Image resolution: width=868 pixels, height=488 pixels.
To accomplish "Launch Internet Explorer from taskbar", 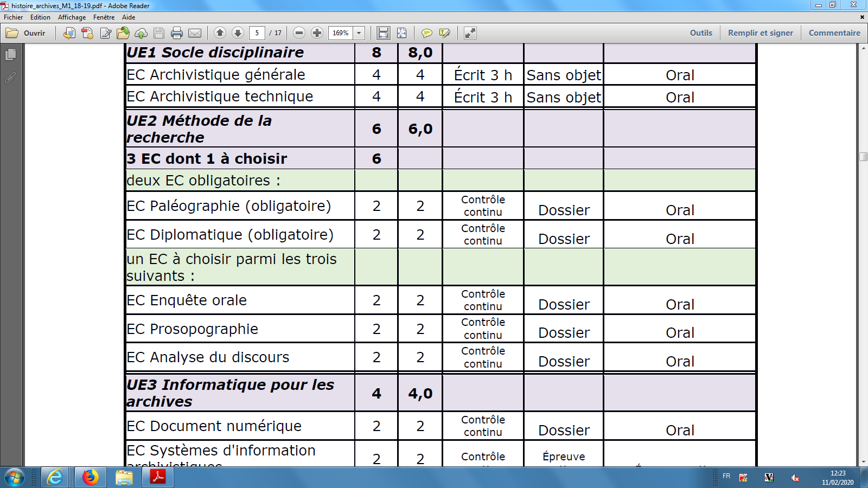I will [x=55, y=477].
